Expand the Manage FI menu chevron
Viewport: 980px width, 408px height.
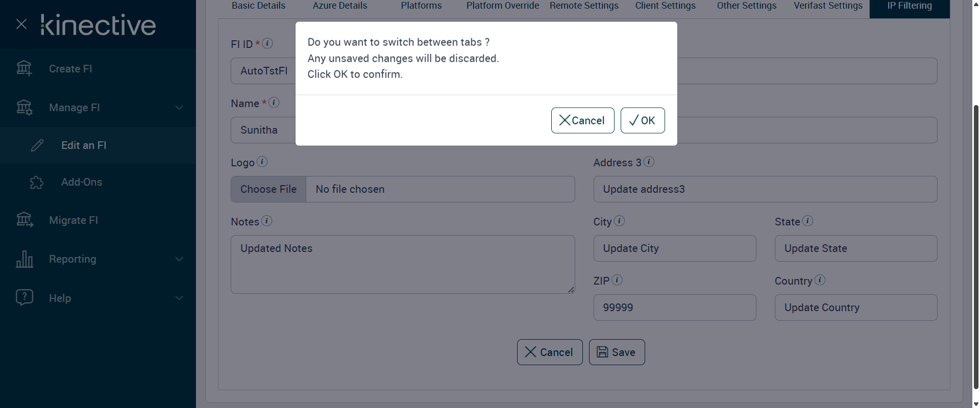pos(179,108)
